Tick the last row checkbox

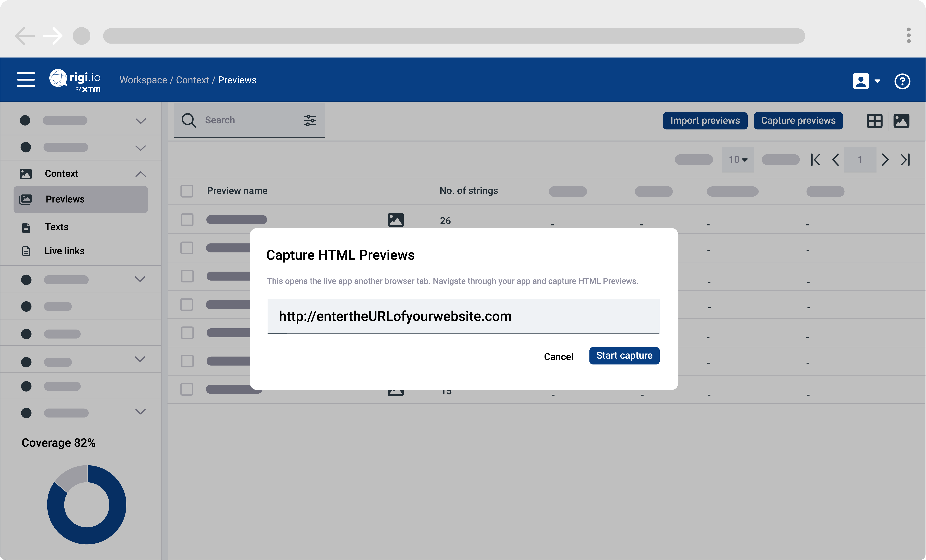pyautogui.click(x=187, y=389)
